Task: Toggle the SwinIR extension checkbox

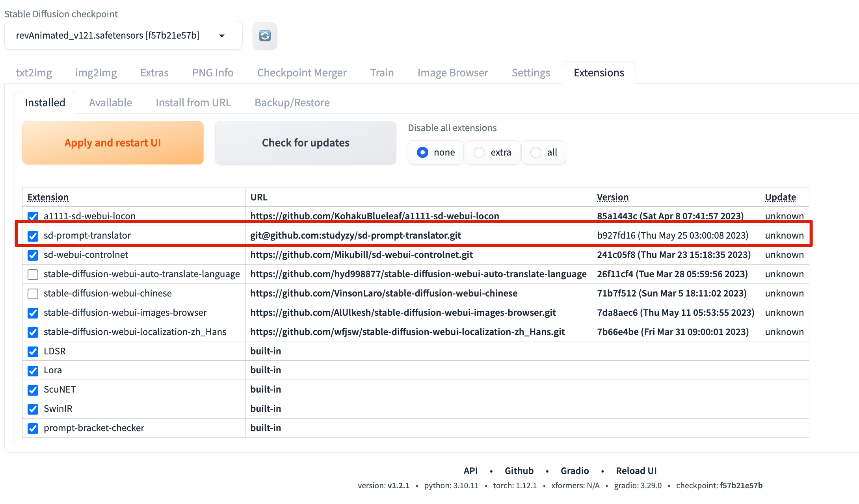Action: point(33,409)
